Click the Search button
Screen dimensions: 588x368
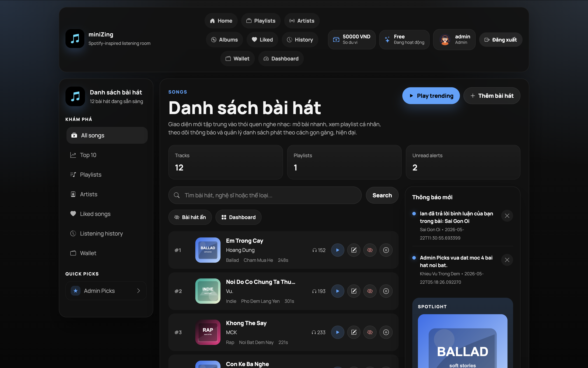point(382,195)
